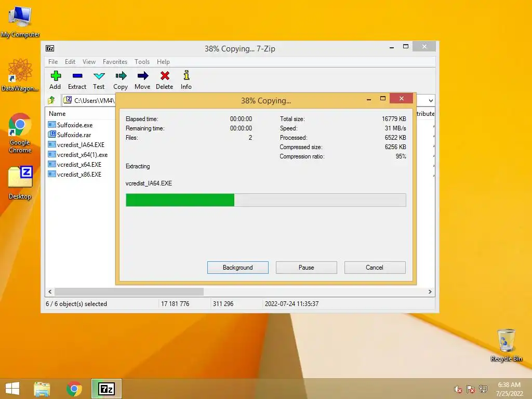Close the Copying progress dialog
This screenshot has width=532, height=399.
pos(402,98)
